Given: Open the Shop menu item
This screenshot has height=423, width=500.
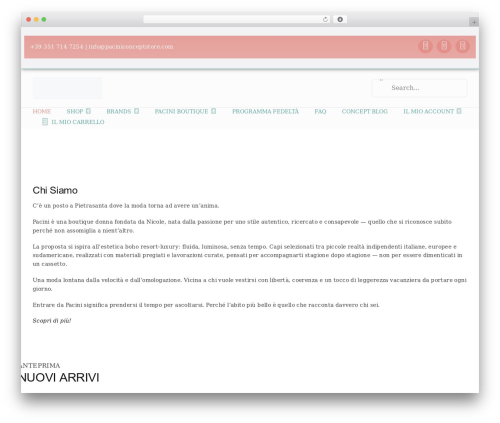Looking at the screenshot, I should point(75,111).
